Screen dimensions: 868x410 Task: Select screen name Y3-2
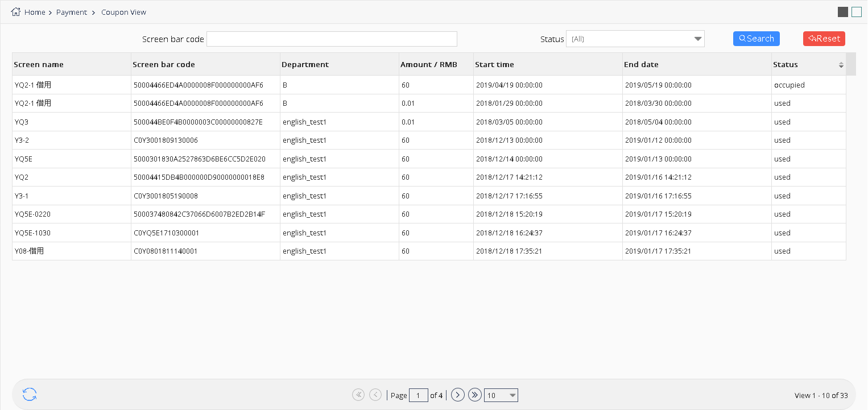pyautogui.click(x=22, y=140)
